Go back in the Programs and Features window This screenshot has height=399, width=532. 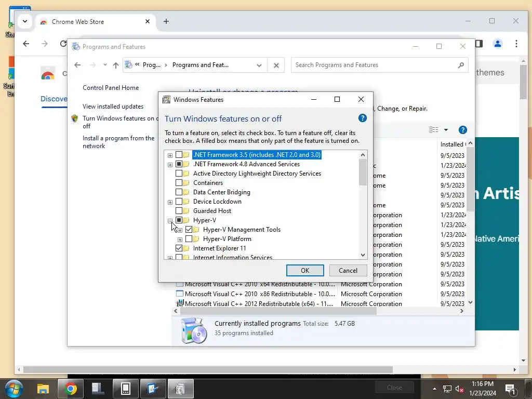[x=77, y=65]
